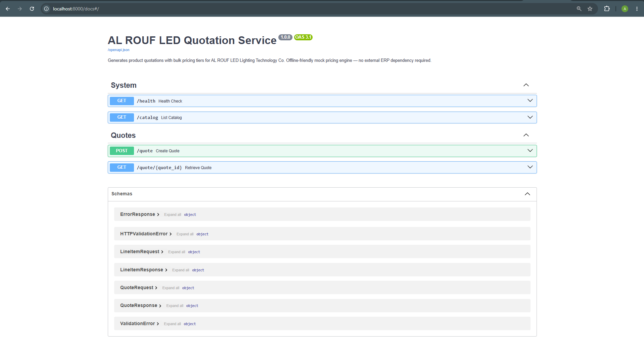Expand the ErrorResponse schema
The height and width of the screenshot is (350, 644).
pyautogui.click(x=140, y=214)
